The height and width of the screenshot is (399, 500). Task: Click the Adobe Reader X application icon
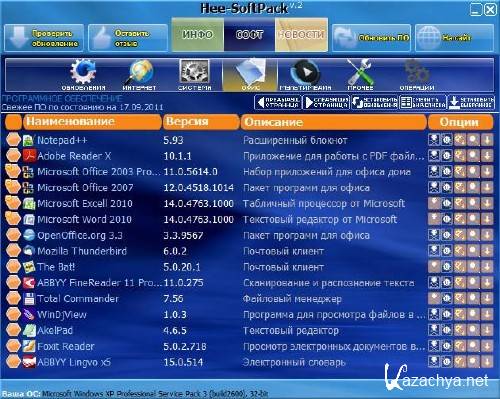(x=29, y=156)
